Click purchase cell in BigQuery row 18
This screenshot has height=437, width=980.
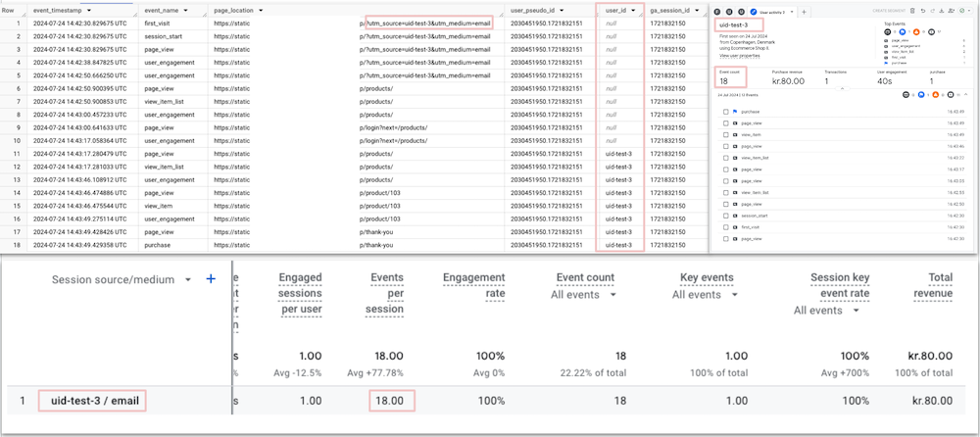coord(157,245)
